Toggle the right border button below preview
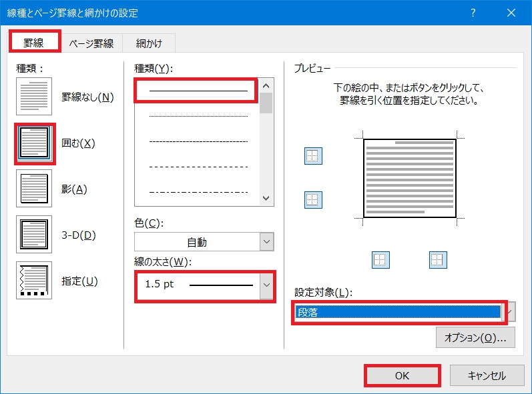Viewport: 532px width, 394px height. coord(438,260)
